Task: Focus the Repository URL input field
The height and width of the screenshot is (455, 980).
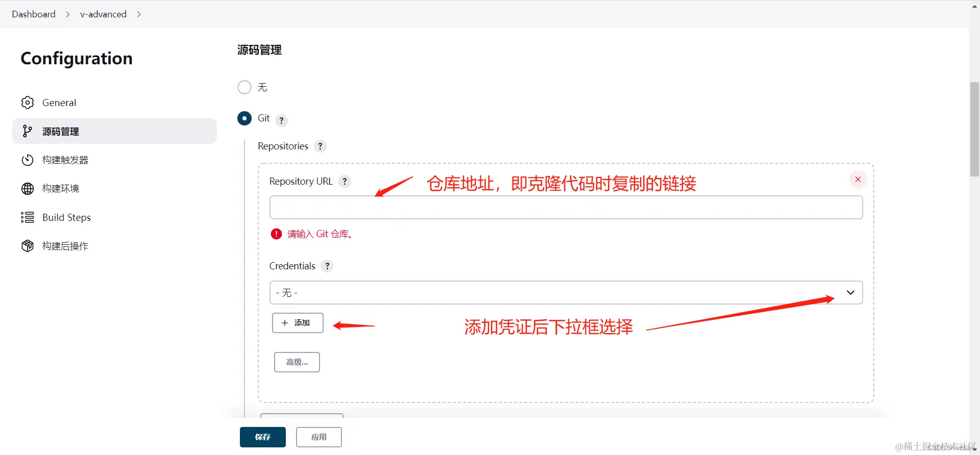Action: click(x=566, y=208)
